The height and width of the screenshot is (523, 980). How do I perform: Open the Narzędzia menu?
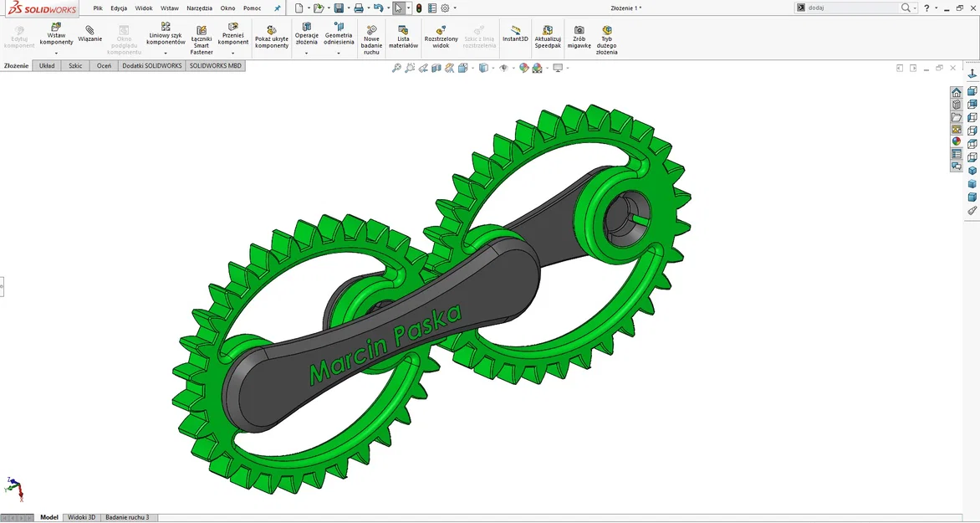click(201, 8)
